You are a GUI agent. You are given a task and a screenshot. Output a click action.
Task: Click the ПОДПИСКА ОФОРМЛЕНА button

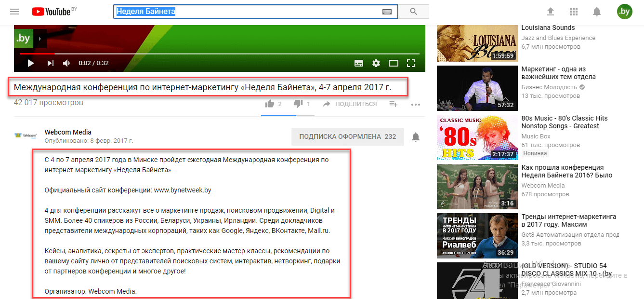(348, 136)
